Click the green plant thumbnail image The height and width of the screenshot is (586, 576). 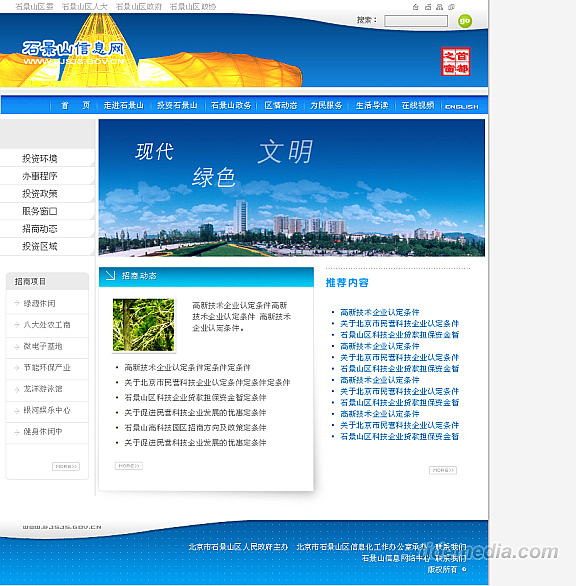(144, 325)
